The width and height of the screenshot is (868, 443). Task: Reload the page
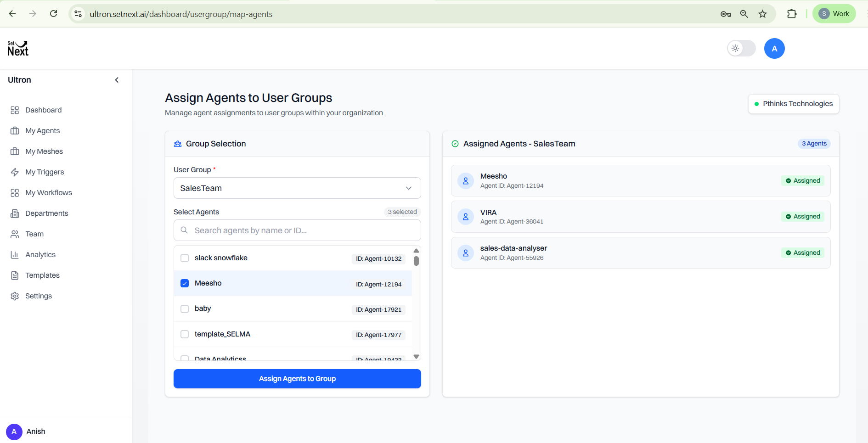point(53,14)
